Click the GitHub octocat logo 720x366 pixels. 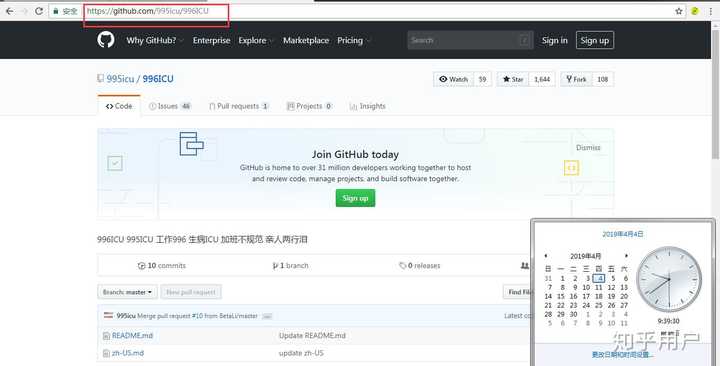pyautogui.click(x=106, y=40)
